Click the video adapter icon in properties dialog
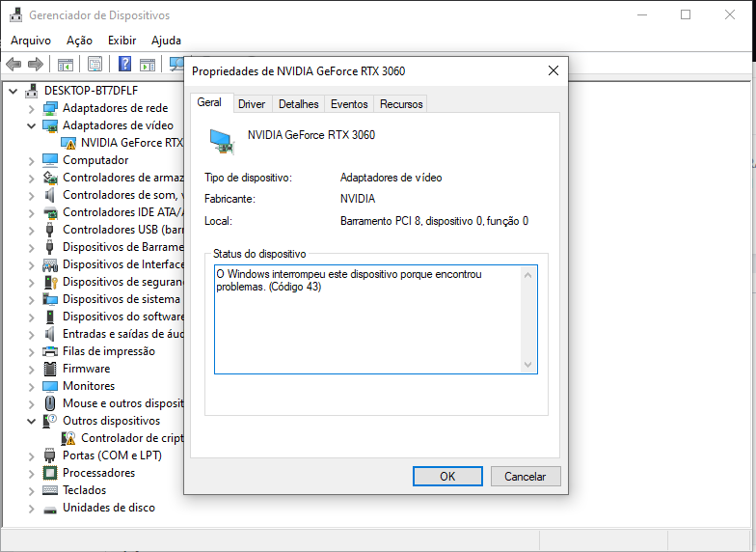This screenshot has height=552, width=756. coord(222,142)
